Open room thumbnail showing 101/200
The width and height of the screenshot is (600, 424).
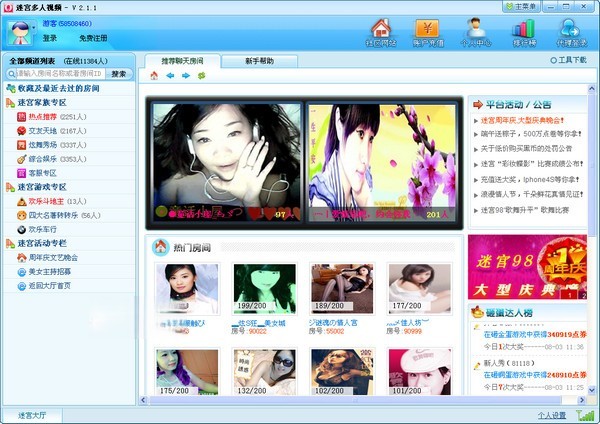tap(420, 372)
